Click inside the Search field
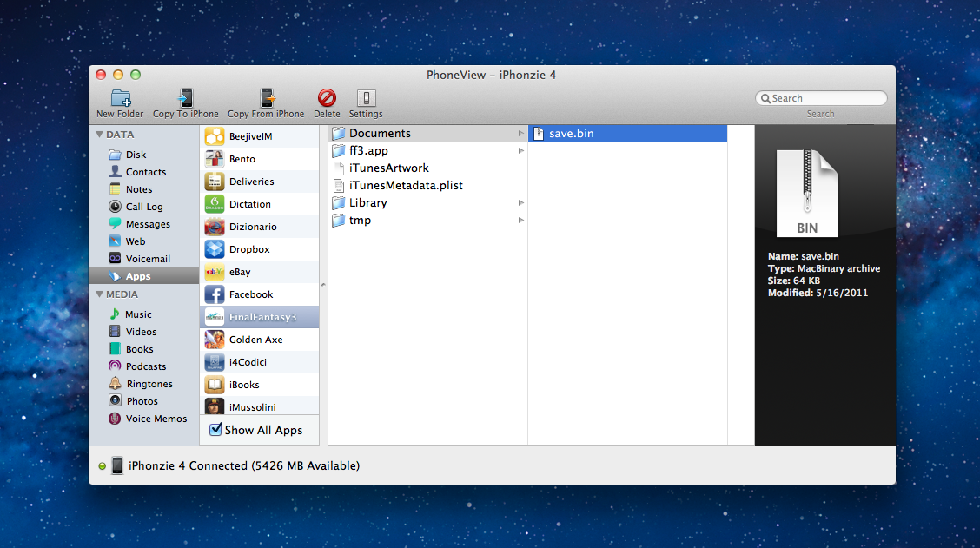The height and width of the screenshot is (548, 980). click(x=821, y=98)
